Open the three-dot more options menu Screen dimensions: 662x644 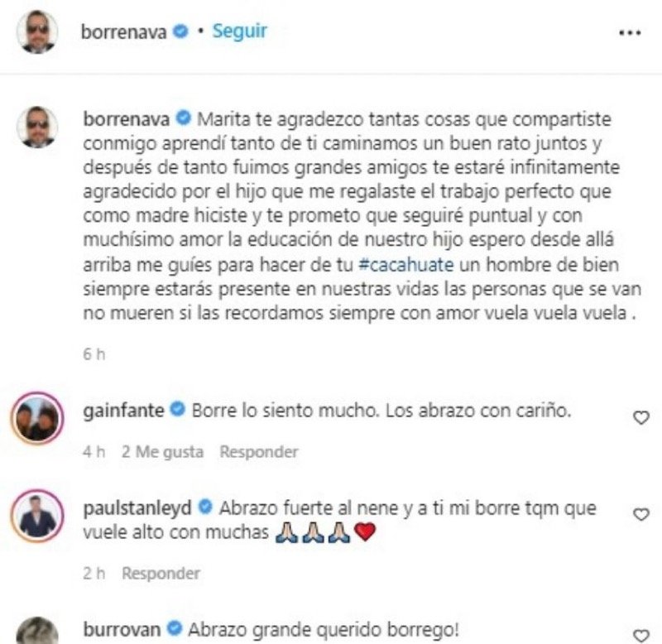(x=630, y=32)
